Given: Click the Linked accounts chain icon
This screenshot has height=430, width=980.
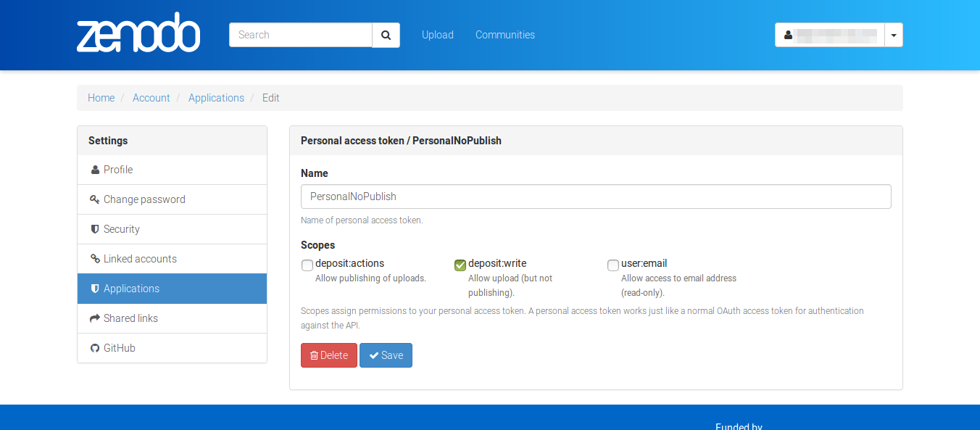Looking at the screenshot, I should (x=94, y=258).
